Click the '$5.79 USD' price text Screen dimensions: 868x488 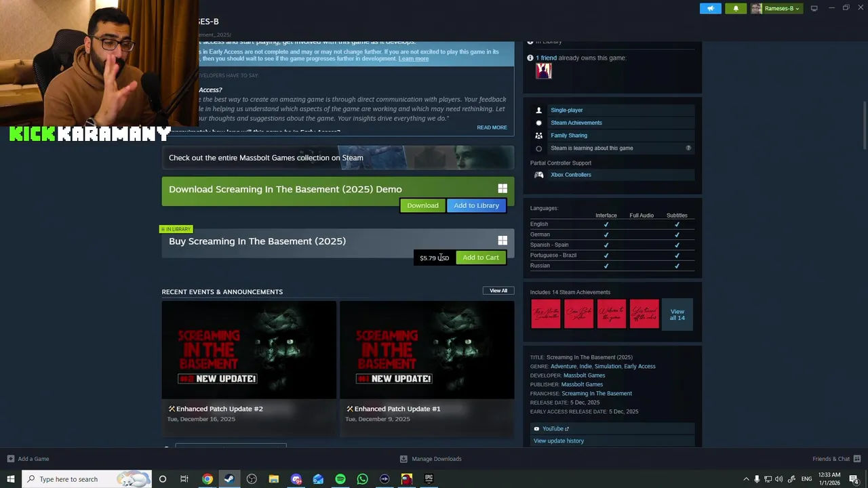pos(434,258)
